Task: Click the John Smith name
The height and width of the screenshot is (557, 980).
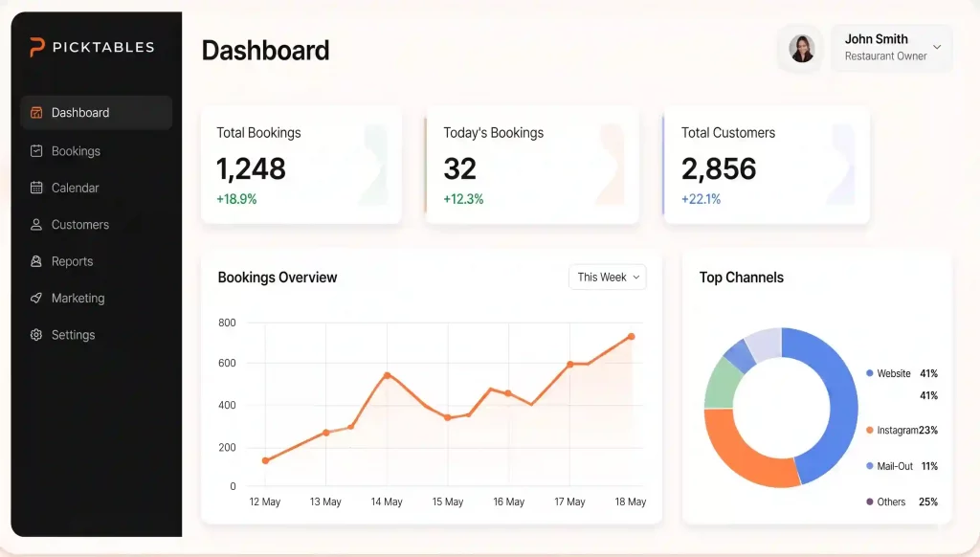Action: click(x=877, y=38)
